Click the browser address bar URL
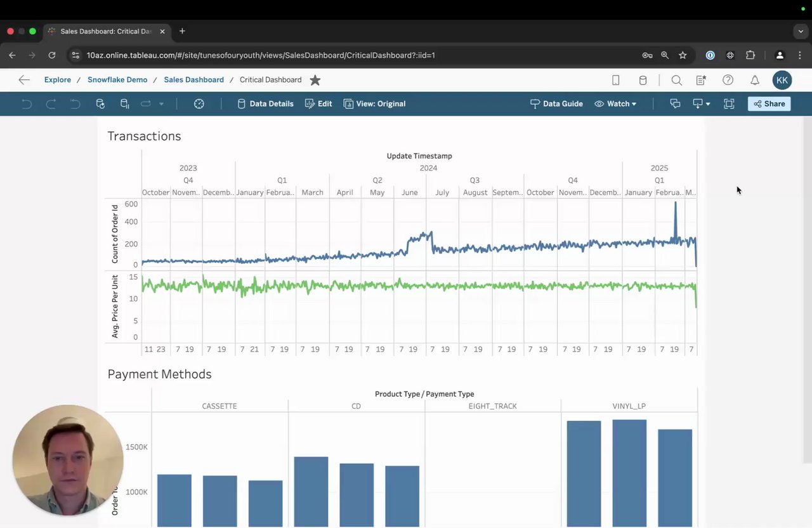This screenshot has width=812, height=528. pyautogui.click(x=261, y=55)
